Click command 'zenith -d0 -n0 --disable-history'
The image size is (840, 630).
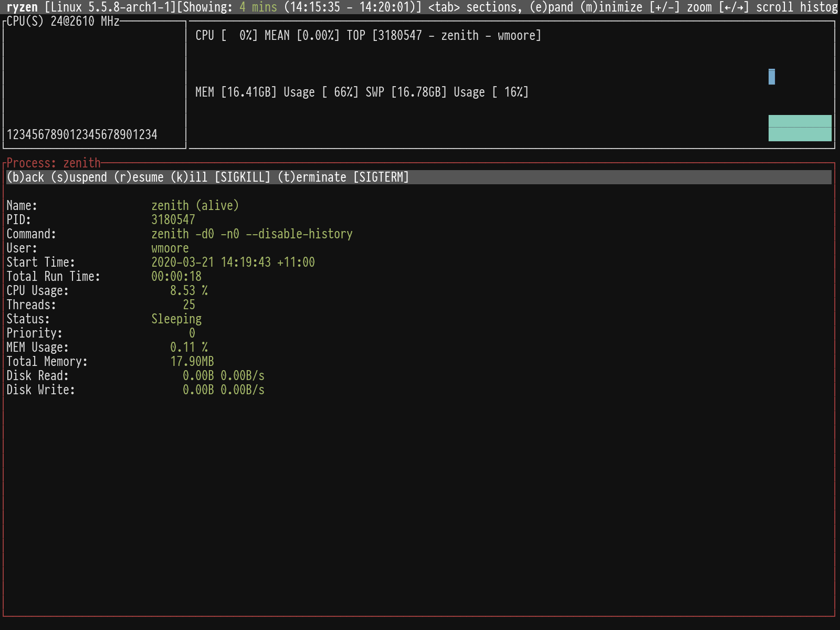252,234
